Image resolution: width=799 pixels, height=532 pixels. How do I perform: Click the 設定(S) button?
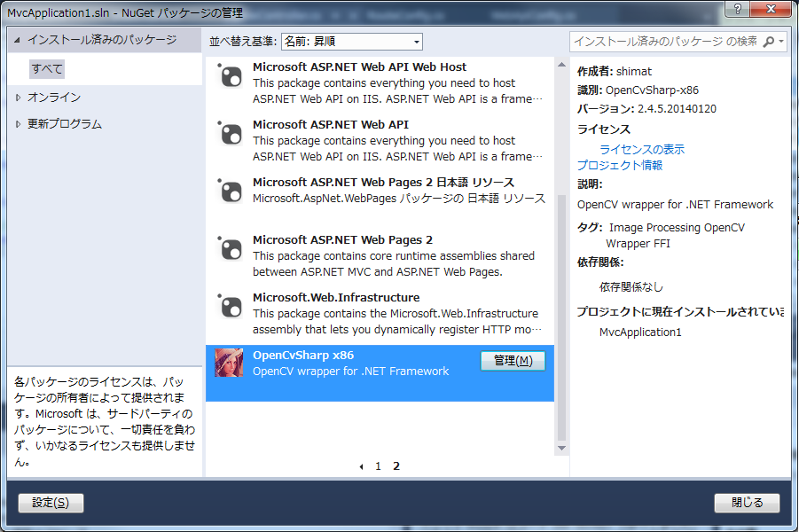pos(51,503)
